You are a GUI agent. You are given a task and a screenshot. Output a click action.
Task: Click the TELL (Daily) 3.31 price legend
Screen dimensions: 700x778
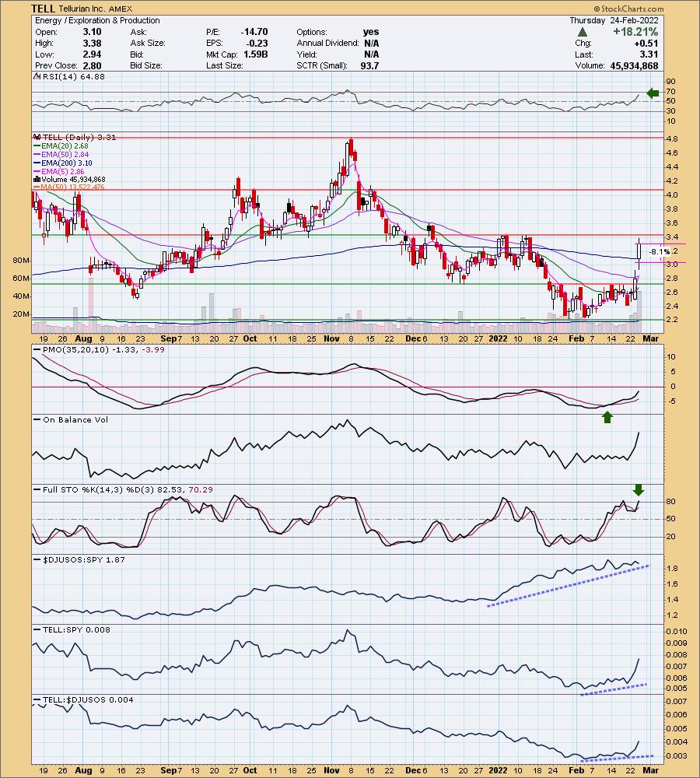coord(75,138)
